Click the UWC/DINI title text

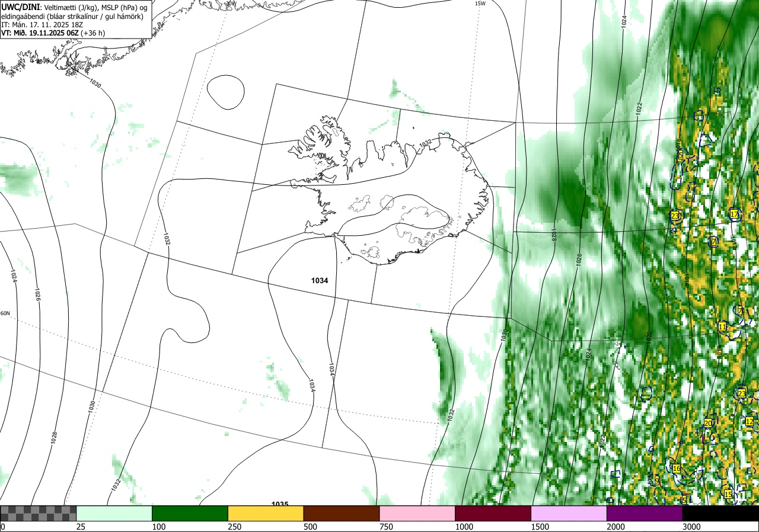21,7
